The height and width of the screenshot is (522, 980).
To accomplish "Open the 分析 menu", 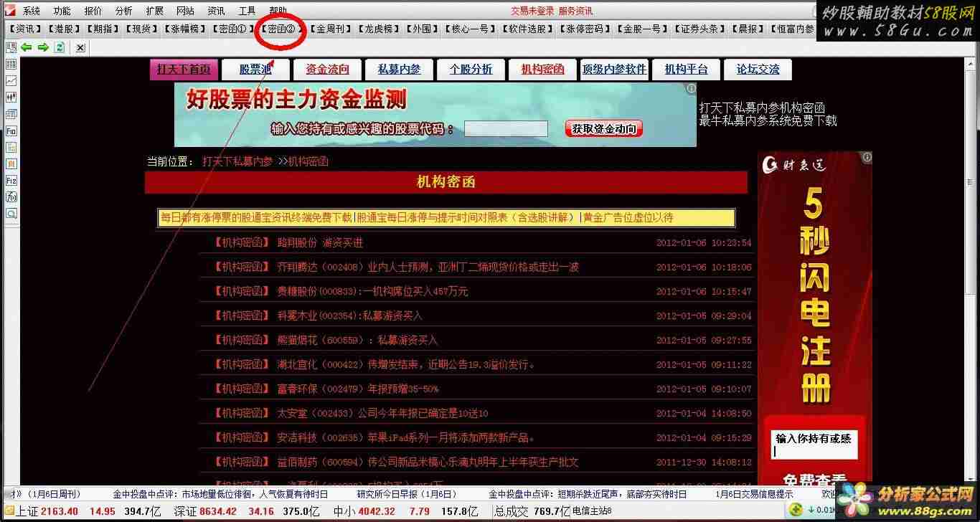I will point(123,11).
